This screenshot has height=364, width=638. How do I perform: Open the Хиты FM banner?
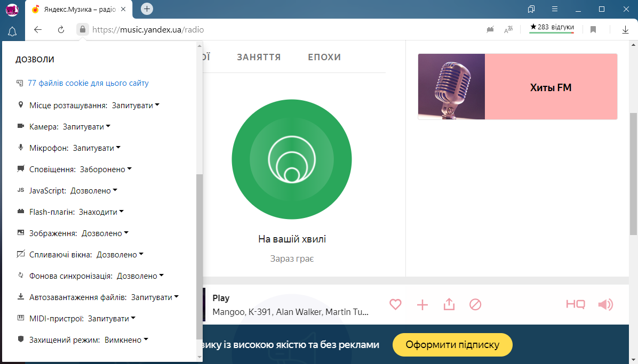point(517,87)
